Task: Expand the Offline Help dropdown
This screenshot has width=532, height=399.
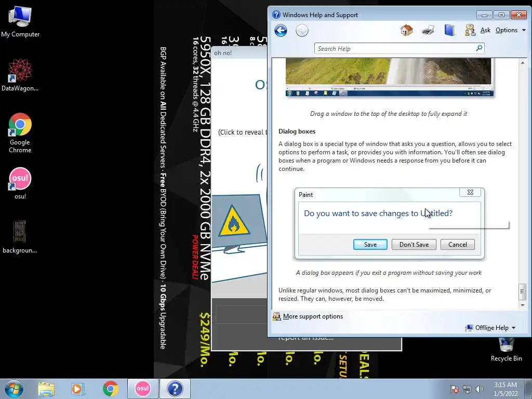Action: pyautogui.click(x=495, y=328)
